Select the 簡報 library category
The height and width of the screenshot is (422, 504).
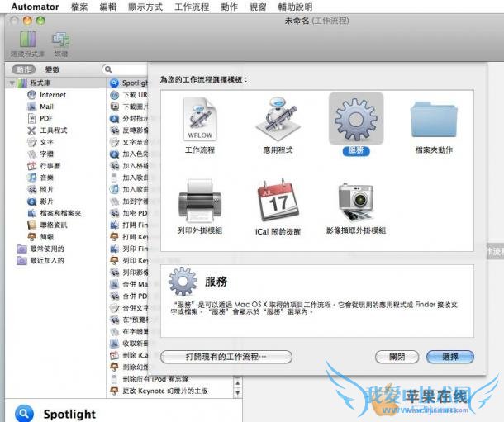pyautogui.click(x=46, y=237)
